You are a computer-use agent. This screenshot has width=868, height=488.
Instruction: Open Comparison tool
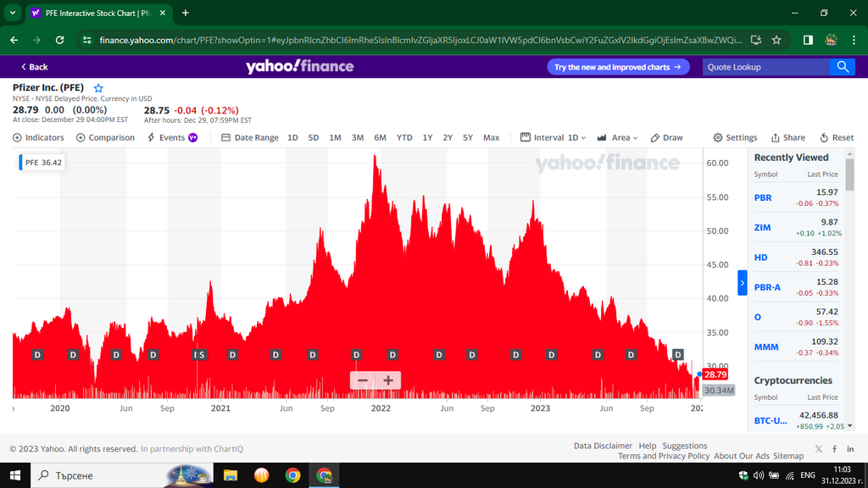tap(105, 137)
